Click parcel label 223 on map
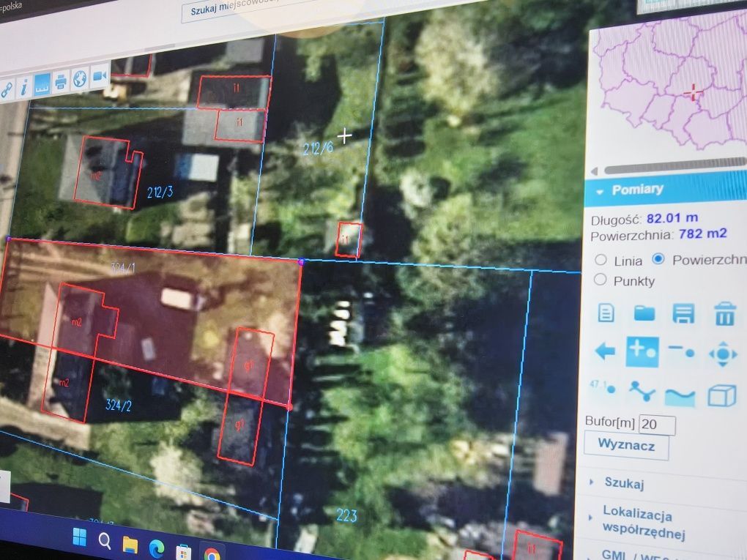 coord(346,515)
